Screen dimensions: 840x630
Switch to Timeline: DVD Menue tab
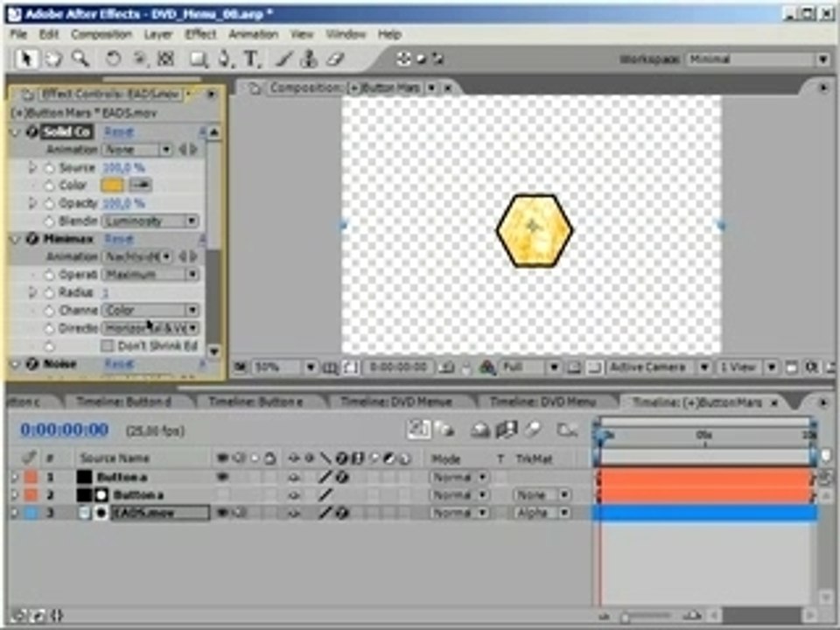point(396,402)
